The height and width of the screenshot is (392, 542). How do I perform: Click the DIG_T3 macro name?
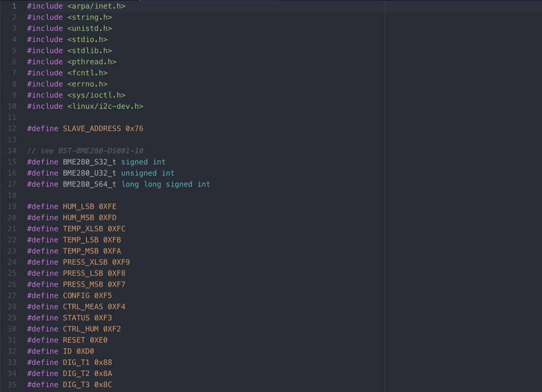76,385
